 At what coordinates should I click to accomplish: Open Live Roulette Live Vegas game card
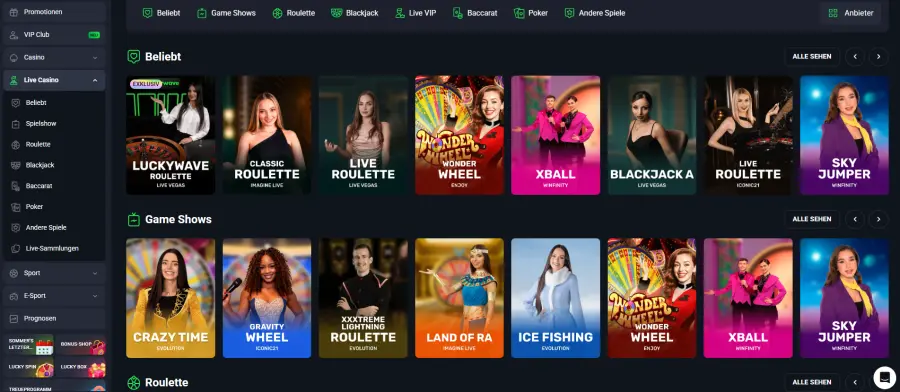[363, 135]
